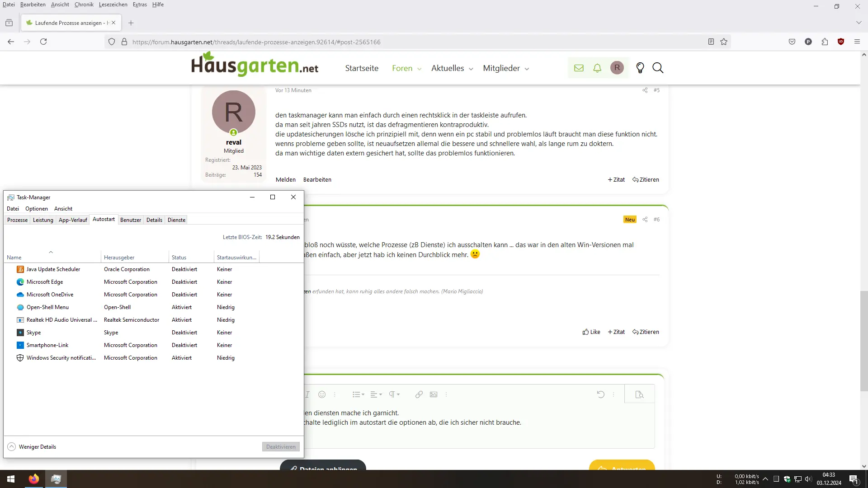Click the lightbulb icon in header
Screen dimensions: 868x488
pyautogui.click(x=640, y=68)
